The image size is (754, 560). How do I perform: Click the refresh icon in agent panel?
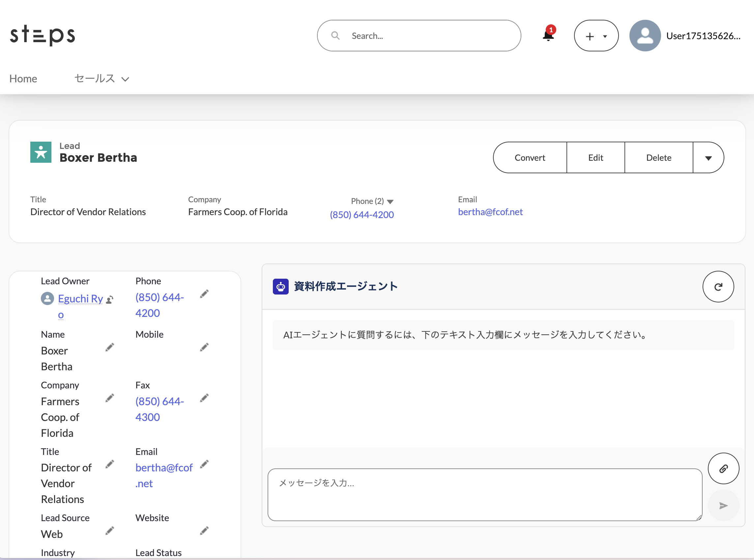[718, 287]
